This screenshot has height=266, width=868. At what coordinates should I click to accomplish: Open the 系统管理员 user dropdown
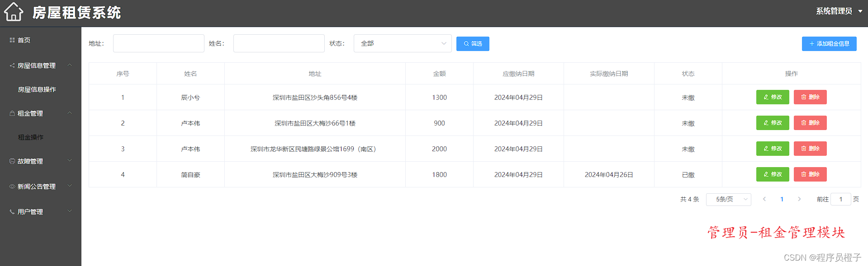(x=839, y=11)
